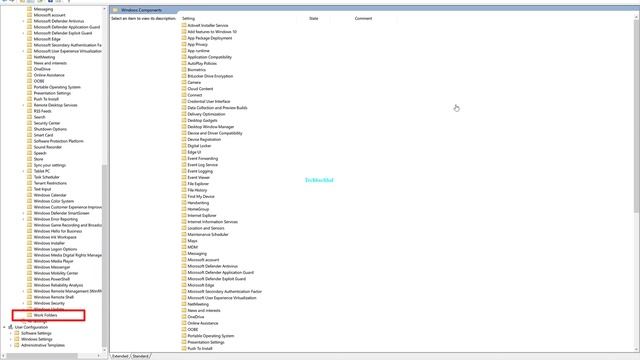Viewport: 640px width, 360px height.
Task: Click the Windows Installer folder icon in the tree
Action: 29,243
